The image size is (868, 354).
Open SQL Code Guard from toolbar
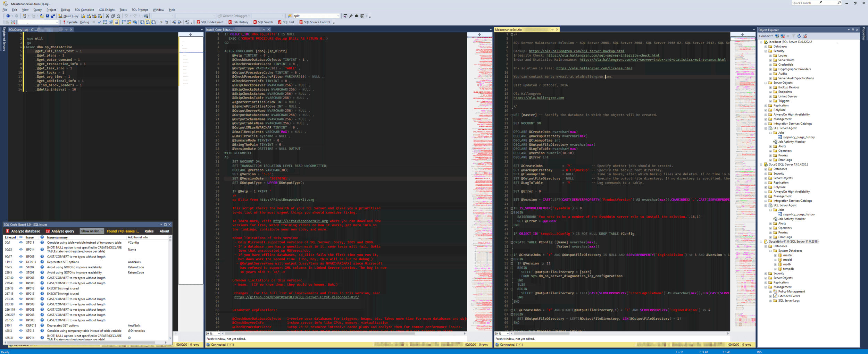pyautogui.click(x=210, y=22)
